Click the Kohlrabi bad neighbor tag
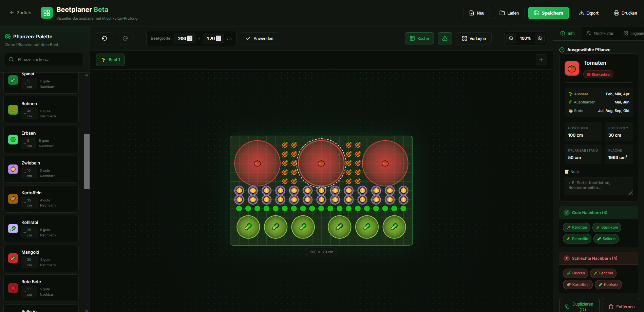The width and height of the screenshot is (644, 312). click(x=608, y=285)
